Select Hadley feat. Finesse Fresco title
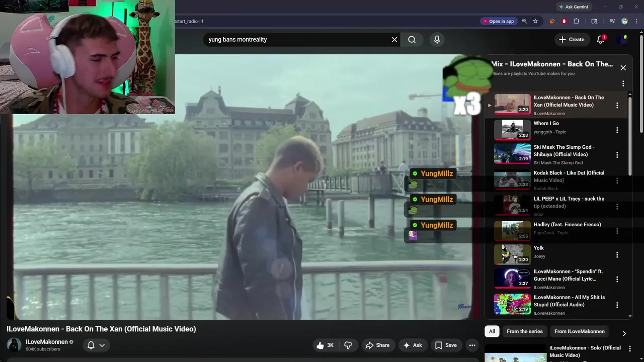This screenshot has width=644, height=362. [567, 225]
